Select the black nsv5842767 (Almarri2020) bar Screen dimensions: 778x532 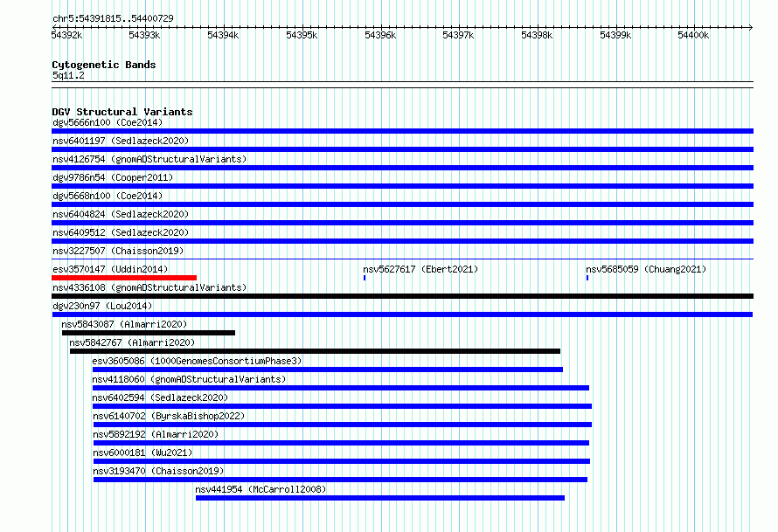315,351
